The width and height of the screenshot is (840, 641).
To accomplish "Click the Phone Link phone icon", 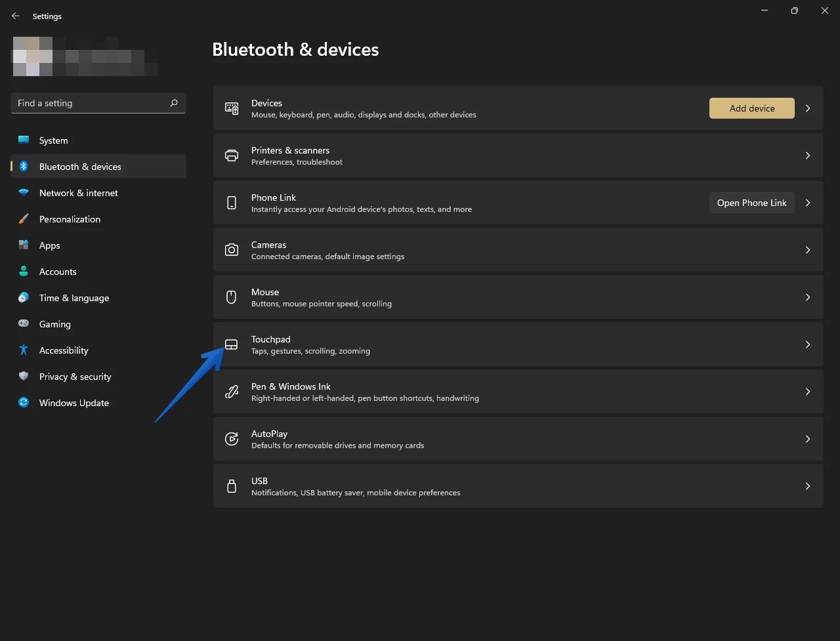I will [231, 202].
